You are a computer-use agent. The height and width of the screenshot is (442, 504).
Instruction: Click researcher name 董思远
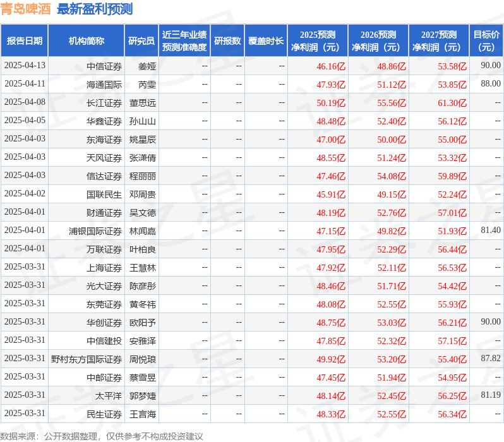143,103
